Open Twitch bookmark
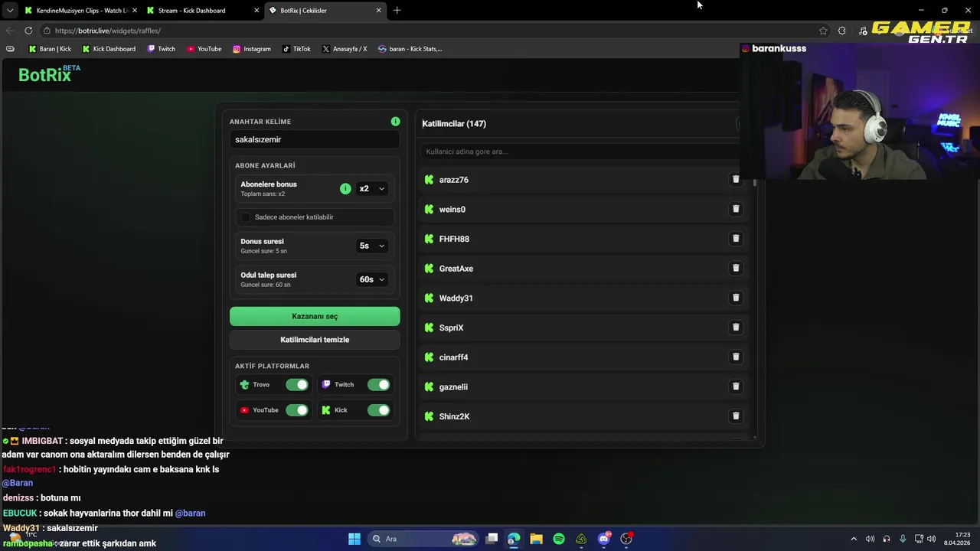 [x=161, y=49]
